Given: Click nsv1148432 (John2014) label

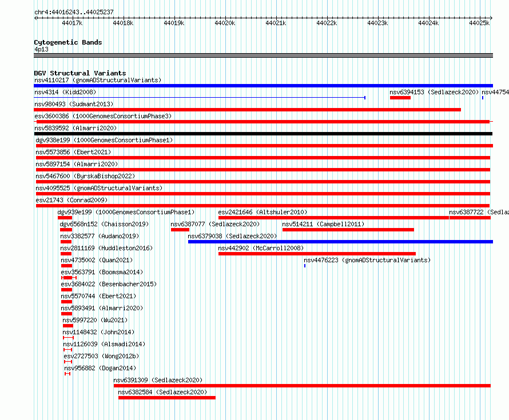Looking at the screenshot, I should coord(98,332).
